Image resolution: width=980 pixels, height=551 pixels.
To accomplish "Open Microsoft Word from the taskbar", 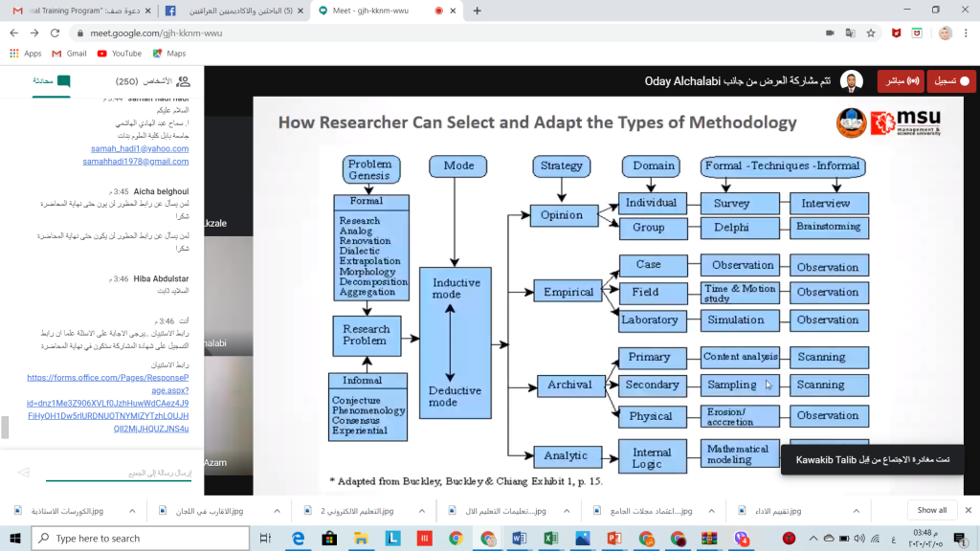I will coord(519,539).
